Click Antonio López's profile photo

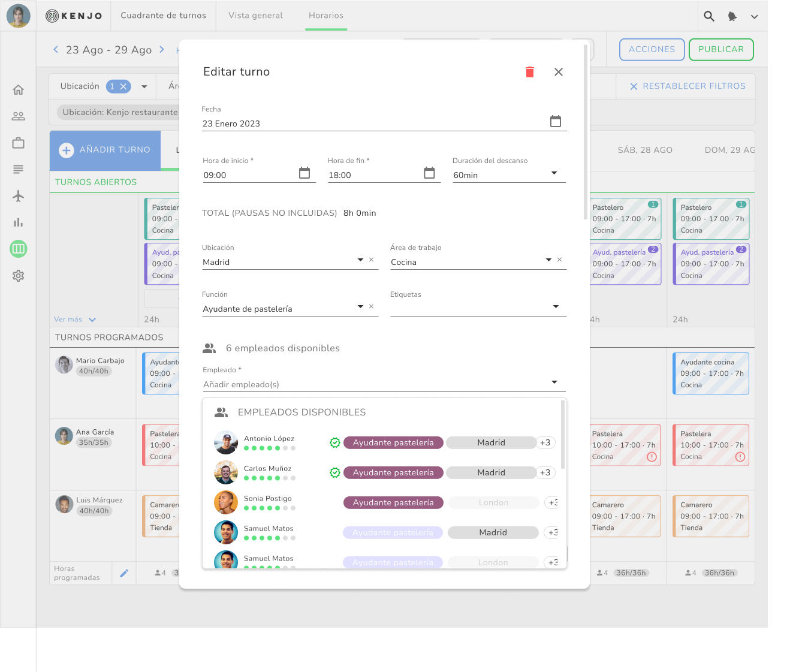[x=226, y=442]
